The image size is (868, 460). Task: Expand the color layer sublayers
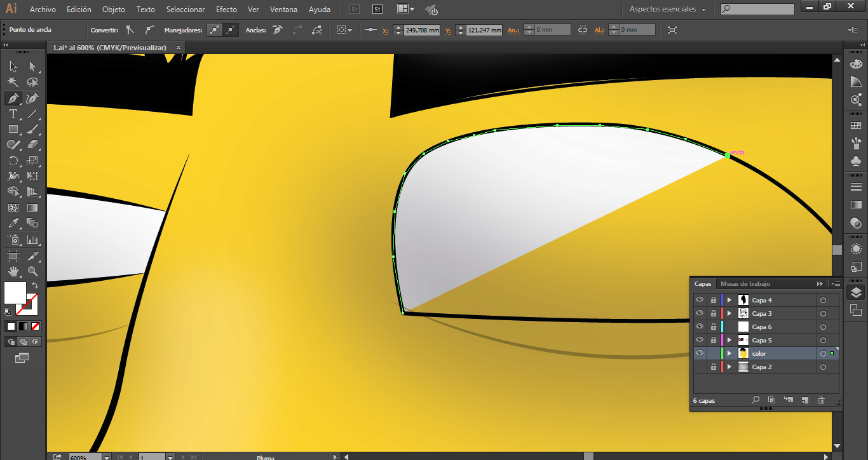point(729,354)
